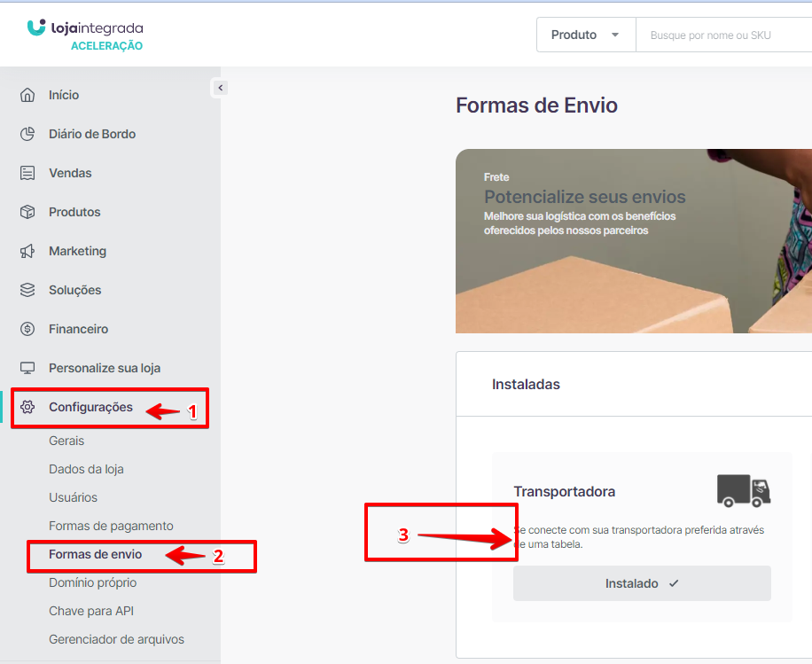Click the Financeiro dollar icon

click(27, 329)
